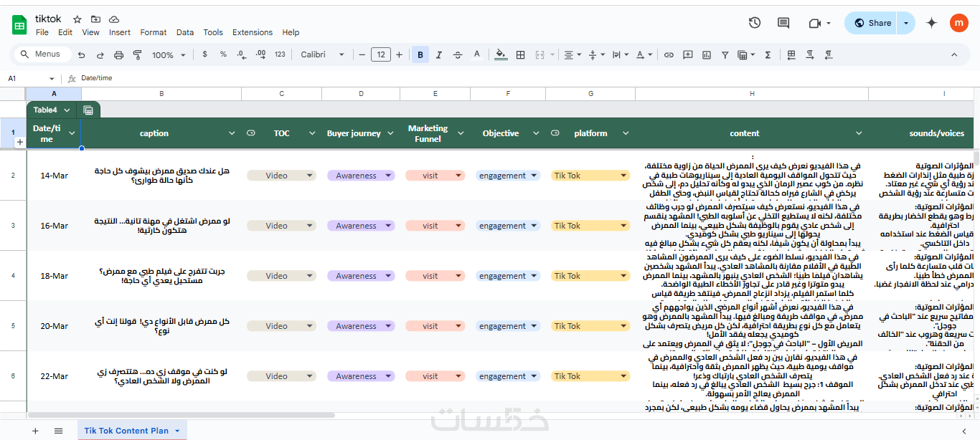Toggle italic formatting
Screen dimensions: 980x440
click(439, 54)
